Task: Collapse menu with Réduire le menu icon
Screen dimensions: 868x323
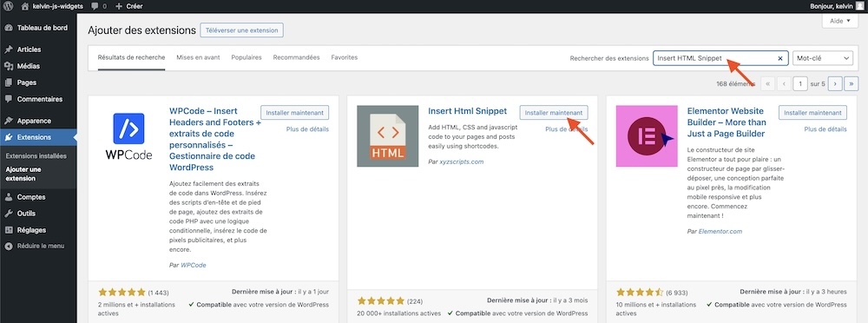Action: 9,246
